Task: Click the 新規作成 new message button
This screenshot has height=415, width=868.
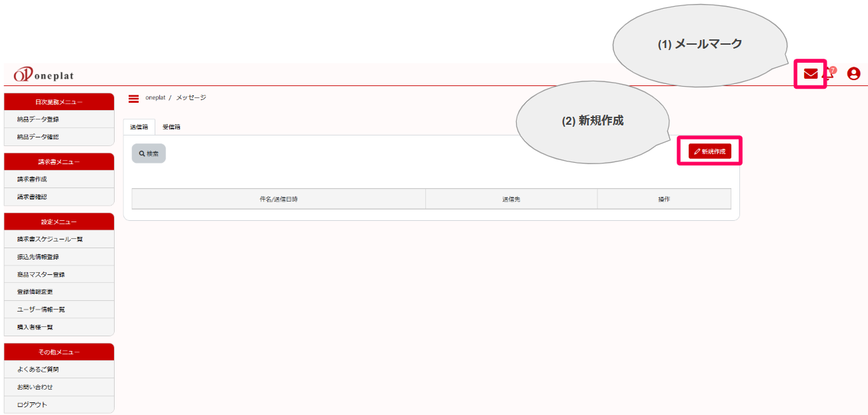Action: click(x=709, y=151)
